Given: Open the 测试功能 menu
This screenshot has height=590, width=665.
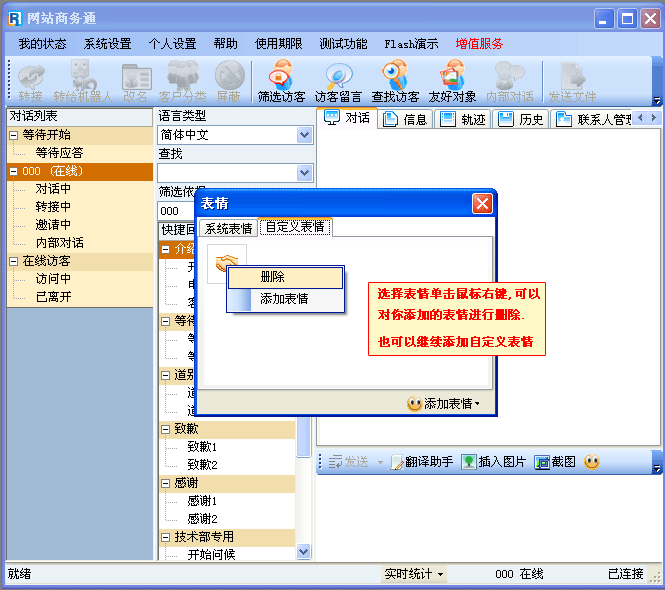Looking at the screenshot, I should pos(343,44).
